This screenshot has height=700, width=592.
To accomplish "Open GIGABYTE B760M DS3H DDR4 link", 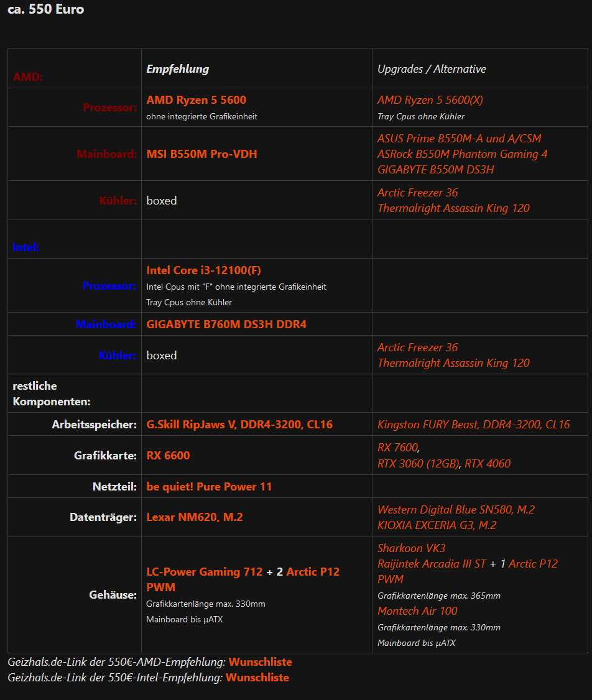I will (226, 325).
